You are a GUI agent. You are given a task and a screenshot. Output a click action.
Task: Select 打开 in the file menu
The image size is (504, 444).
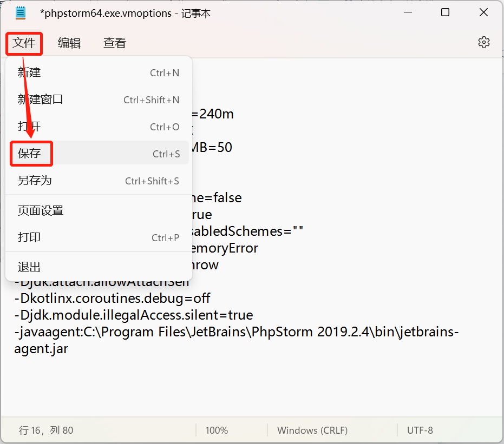tap(99, 127)
